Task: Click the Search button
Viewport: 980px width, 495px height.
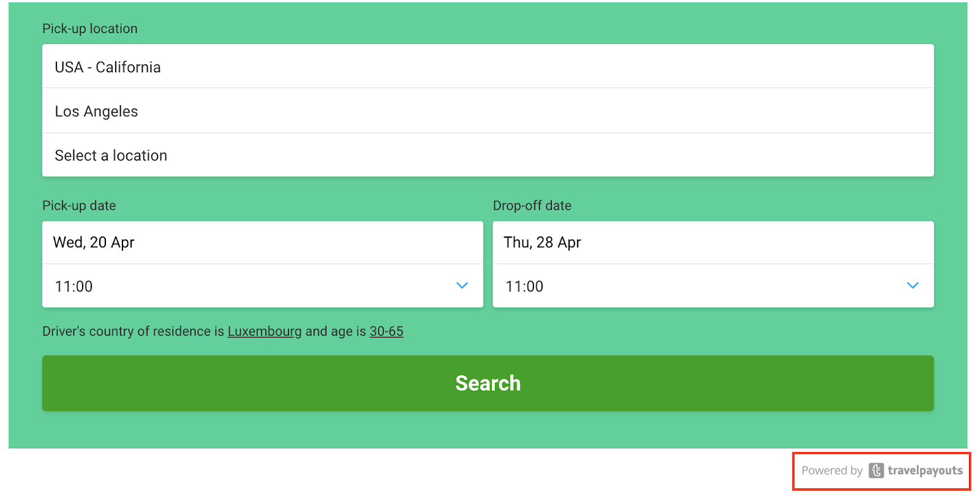Action: (488, 383)
